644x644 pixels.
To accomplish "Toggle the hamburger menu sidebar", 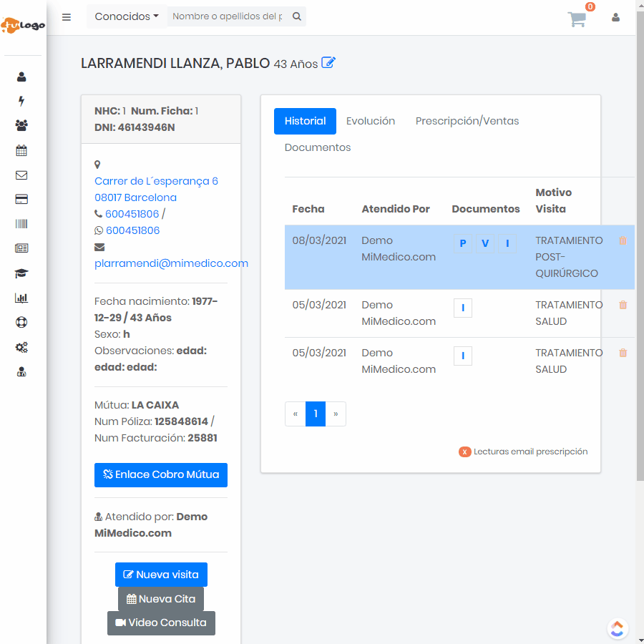I will pos(67,17).
